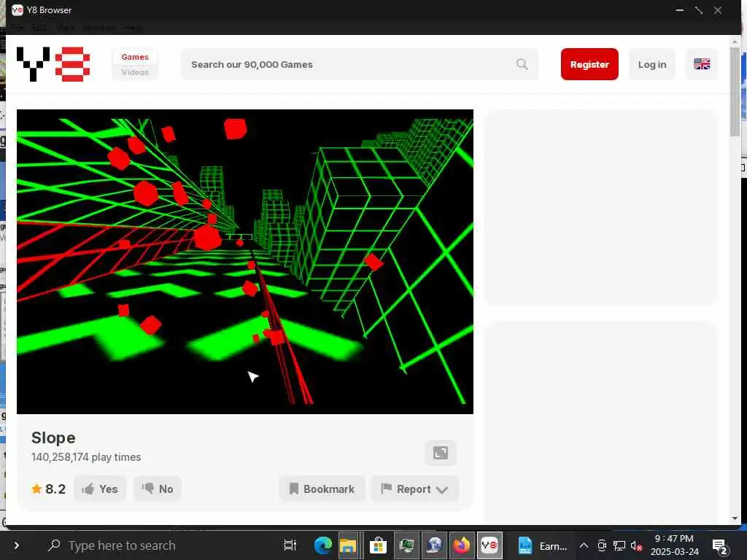Click the 140,258,174 play times text
This screenshot has width=747, height=560.
[86, 456]
